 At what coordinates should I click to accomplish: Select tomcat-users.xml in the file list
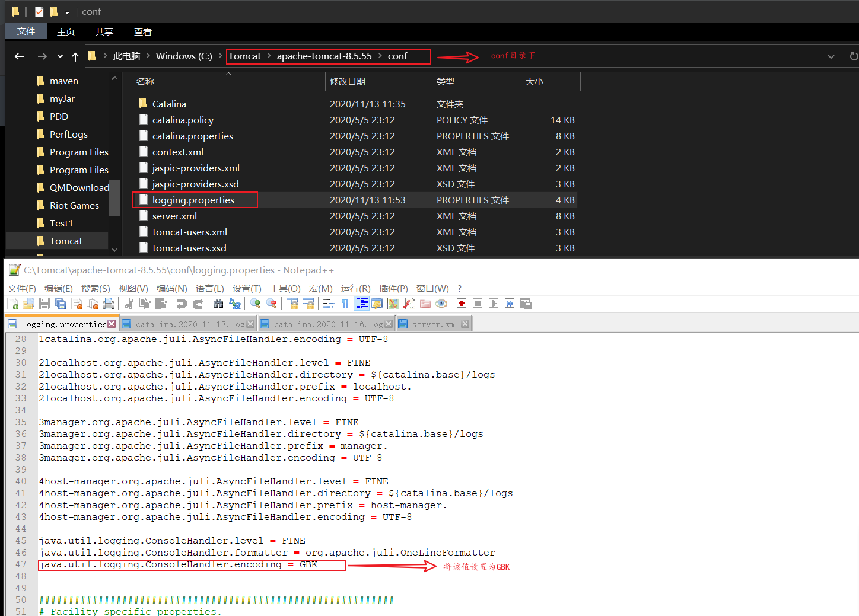click(190, 232)
